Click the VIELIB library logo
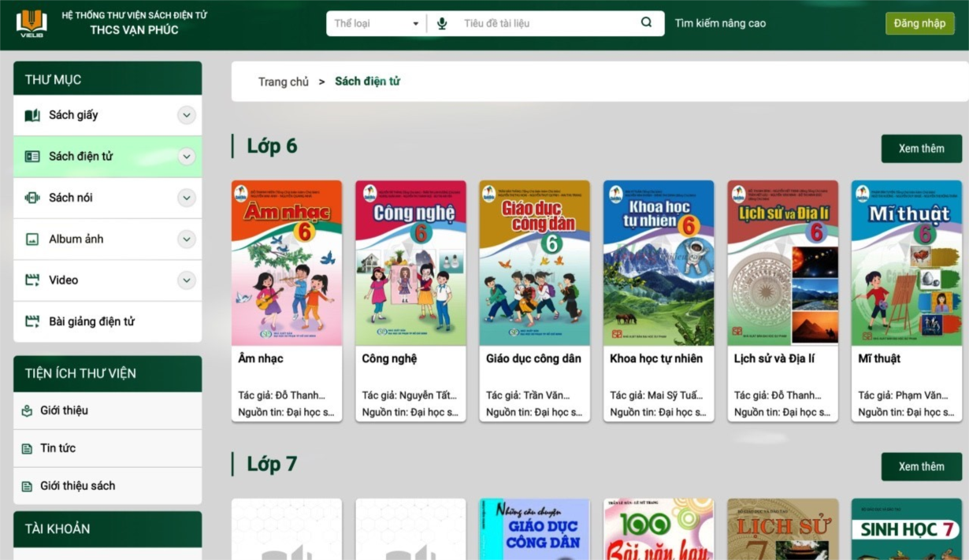This screenshot has width=969, height=560. (x=32, y=23)
